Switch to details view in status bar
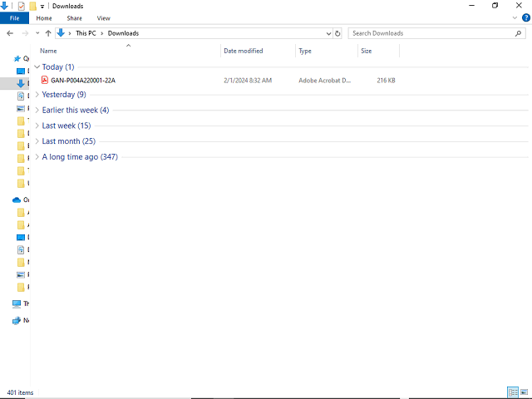The height and width of the screenshot is (399, 532). click(x=512, y=392)
